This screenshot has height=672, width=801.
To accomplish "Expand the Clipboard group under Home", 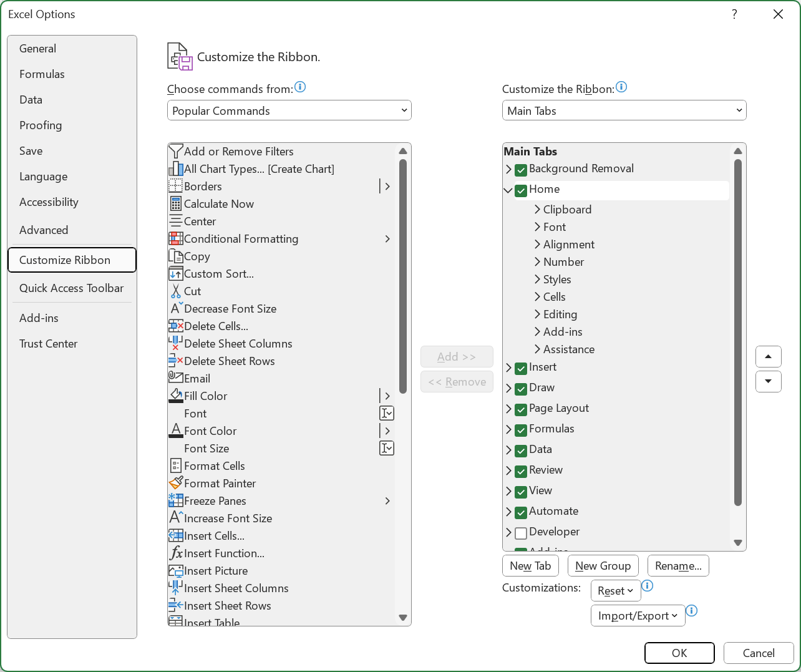I will (x=537, y=210).
